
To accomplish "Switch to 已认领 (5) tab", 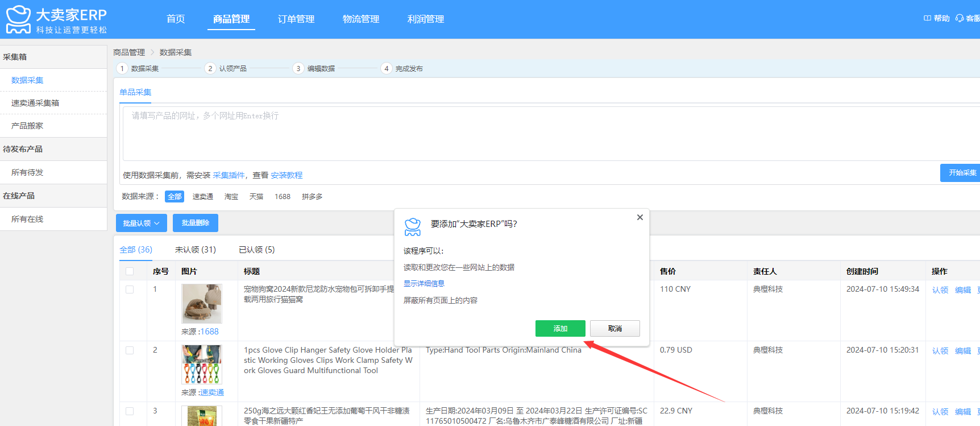I will click(257, 250).
